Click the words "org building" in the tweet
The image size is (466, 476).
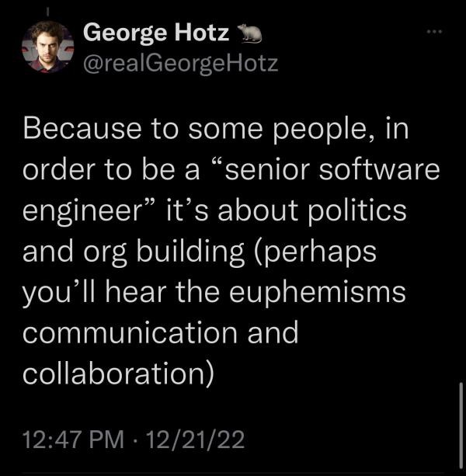coord(164,252)
